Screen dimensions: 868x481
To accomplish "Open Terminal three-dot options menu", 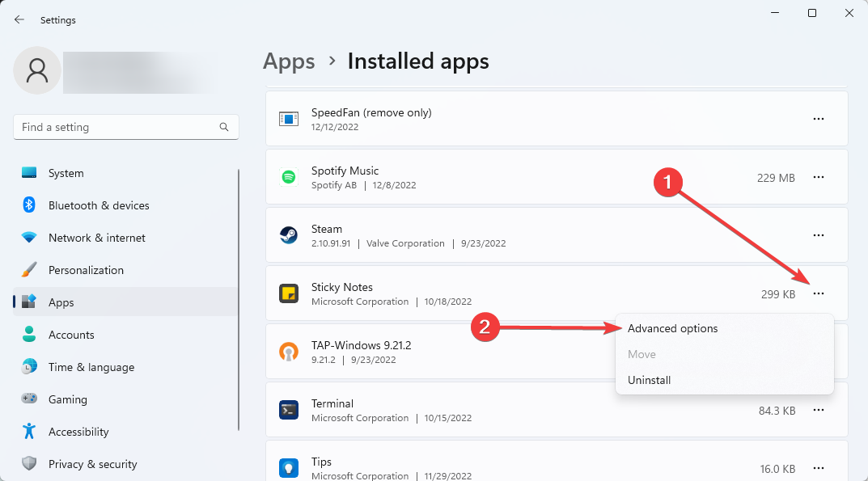I will [818, 410].
